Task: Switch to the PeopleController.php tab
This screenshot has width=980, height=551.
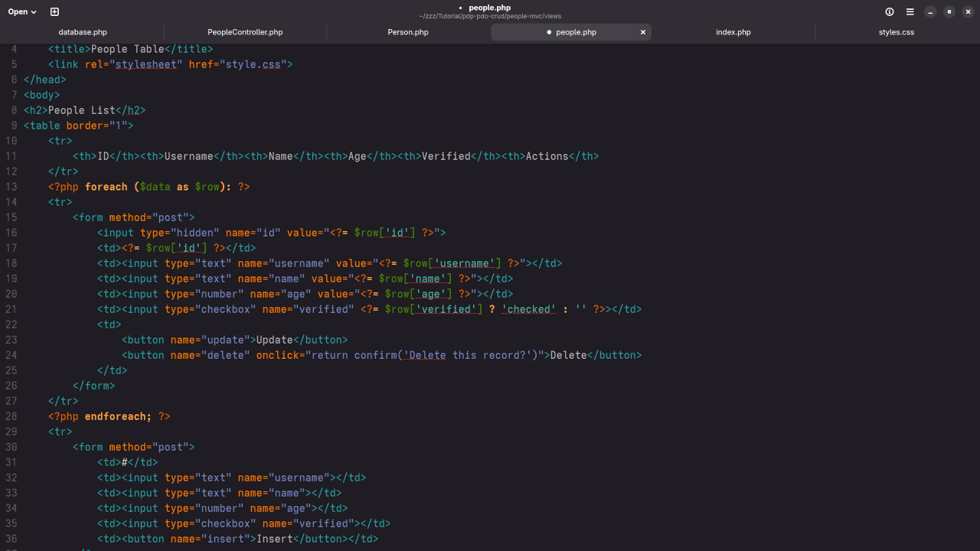Action: point(245,32)
